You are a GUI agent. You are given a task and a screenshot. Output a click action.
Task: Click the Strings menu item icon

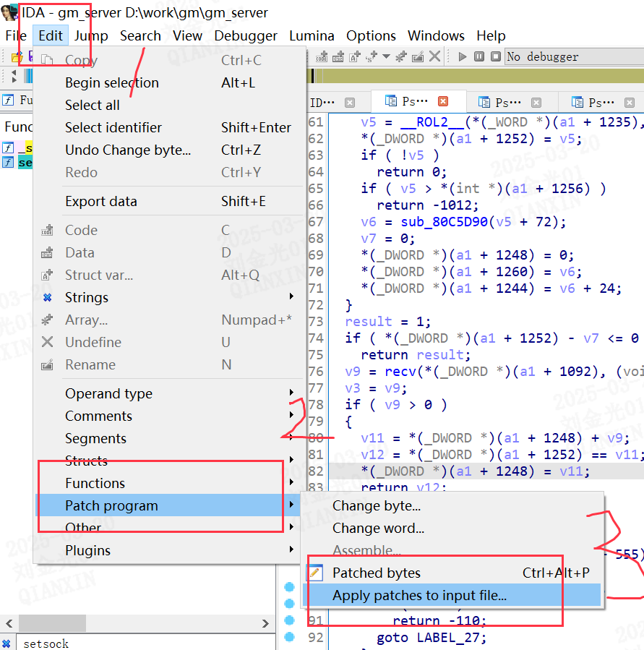(x=47, y=297)
